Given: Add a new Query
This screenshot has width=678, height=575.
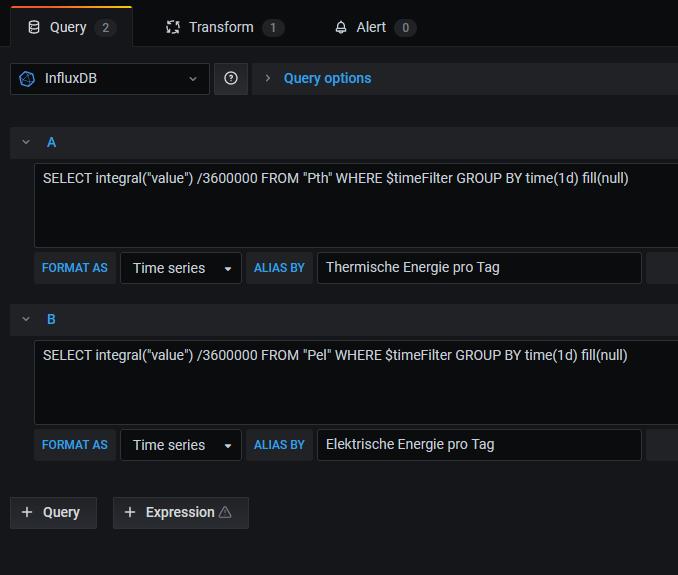Looking at the screenshot, I should tap(54, 512).
